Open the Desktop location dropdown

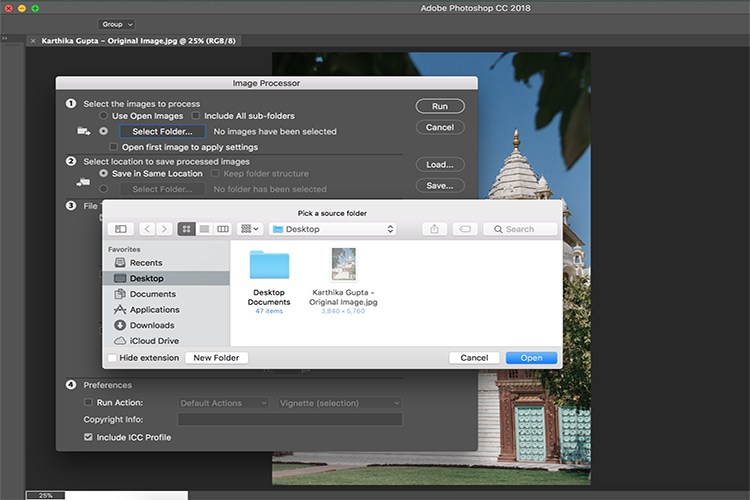[x=334, y=229]
